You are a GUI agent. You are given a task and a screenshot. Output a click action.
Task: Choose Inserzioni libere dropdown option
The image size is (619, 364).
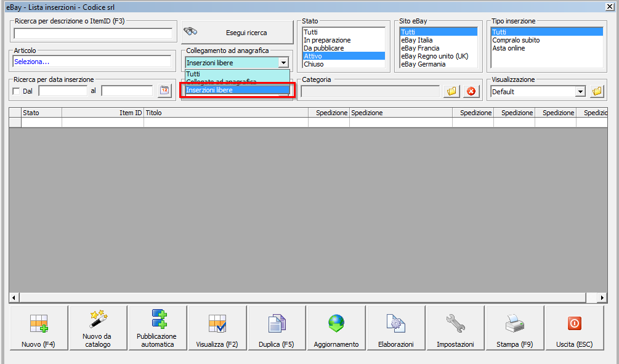(x=237, y=90)
